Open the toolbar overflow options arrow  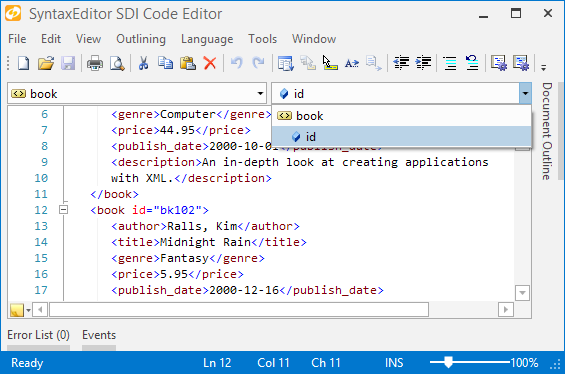543,67
